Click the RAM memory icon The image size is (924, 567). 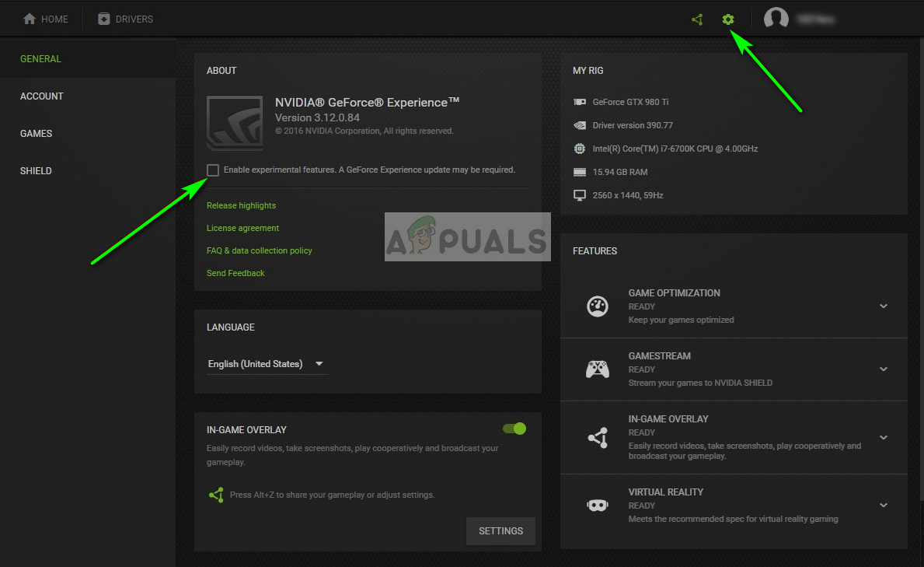580,173
